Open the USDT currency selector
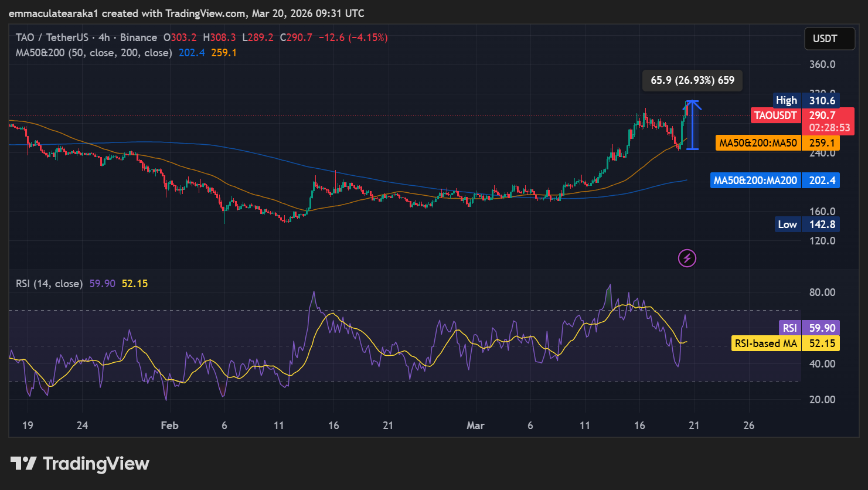This screenshot has width=868, height=490. click(825, 39)
